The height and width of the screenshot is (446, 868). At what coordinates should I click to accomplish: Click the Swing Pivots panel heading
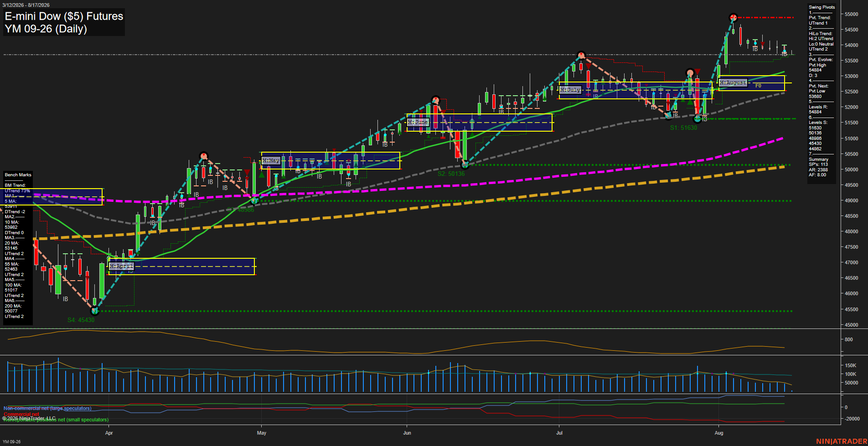pyautogui.click(x=821, y=7)
